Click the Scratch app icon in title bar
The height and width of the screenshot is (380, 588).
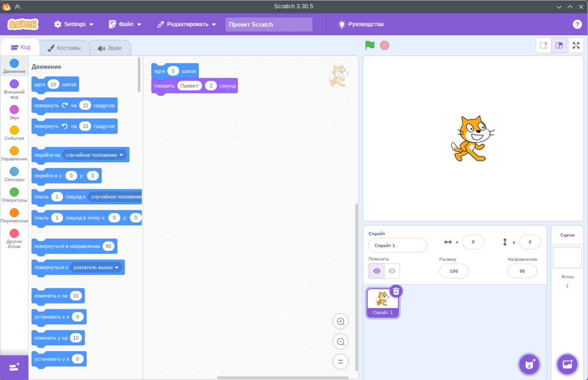point(7,7)
